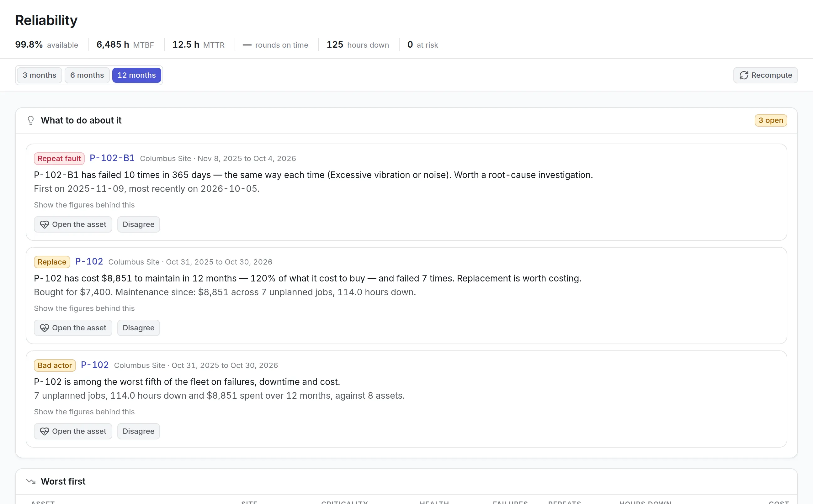Click the 99.8% available stat
The width and height of the screenshot is (813, 504).
tap(47, 45)
